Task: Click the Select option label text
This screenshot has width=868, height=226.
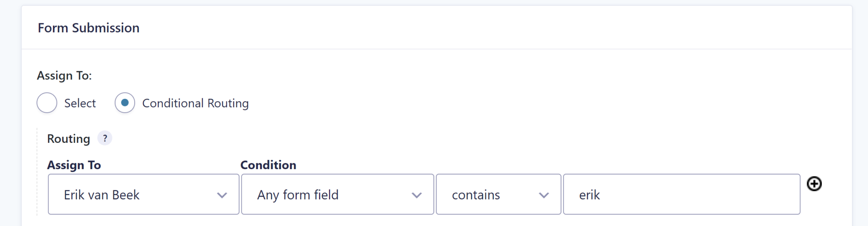Action: pyautogui.click(x=80, y=103)
